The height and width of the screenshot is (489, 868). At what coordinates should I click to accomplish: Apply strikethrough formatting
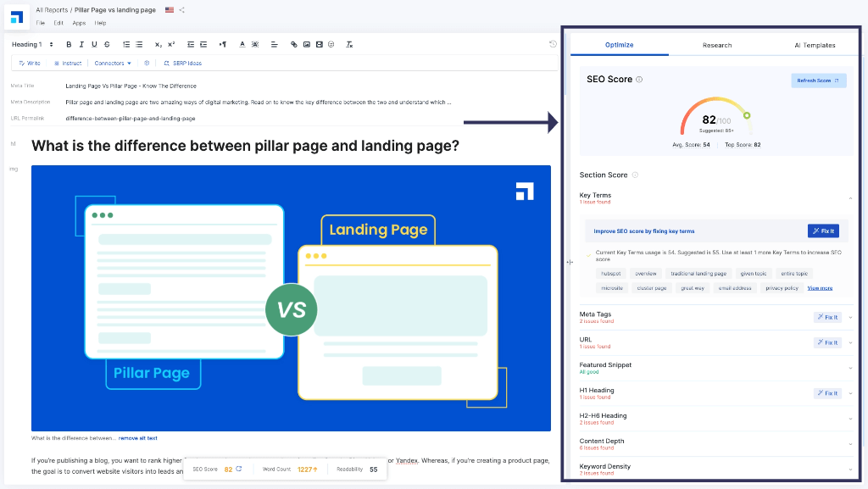pos(107,45)
